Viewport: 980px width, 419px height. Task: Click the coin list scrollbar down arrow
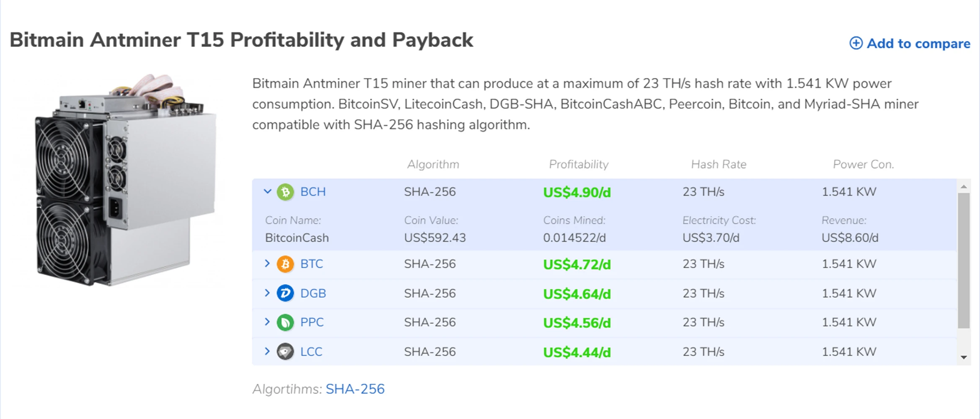point(964,357)
